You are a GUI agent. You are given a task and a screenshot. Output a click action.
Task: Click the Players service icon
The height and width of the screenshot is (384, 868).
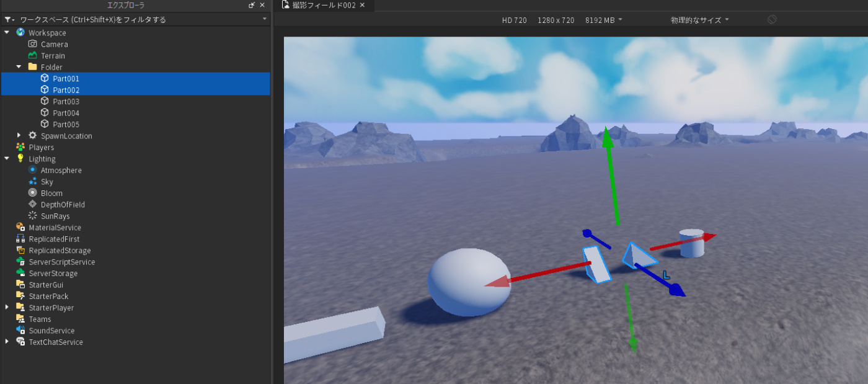point(20,147)
